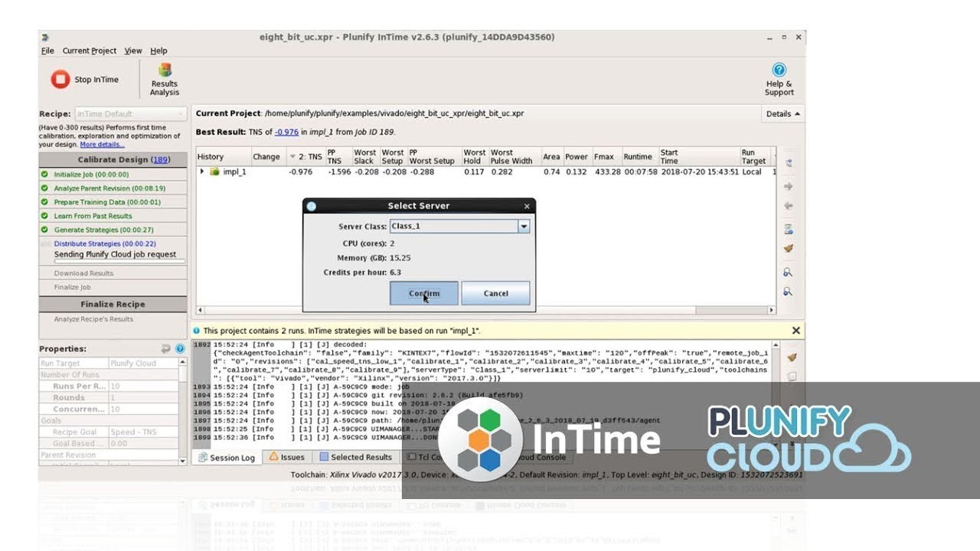Click the impl_1 folder icon

click(215, 171)
